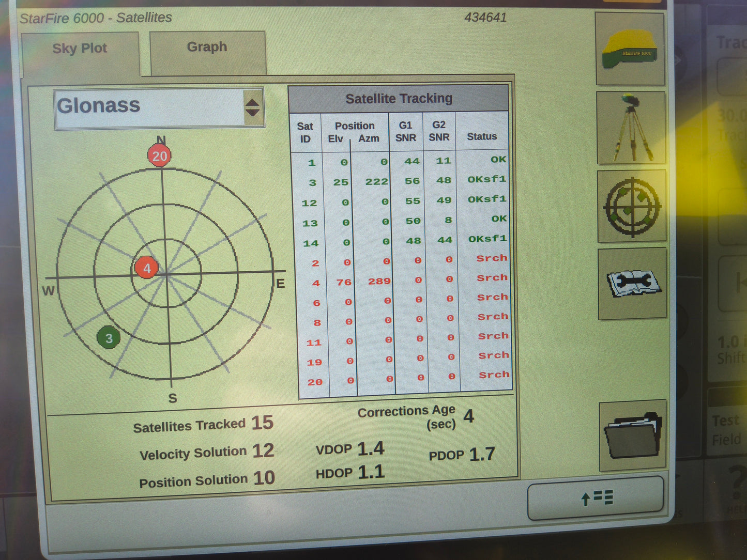Click the up arrow on the constellation selector
Viewport: 747px width, 560px height.
(253, 101)
